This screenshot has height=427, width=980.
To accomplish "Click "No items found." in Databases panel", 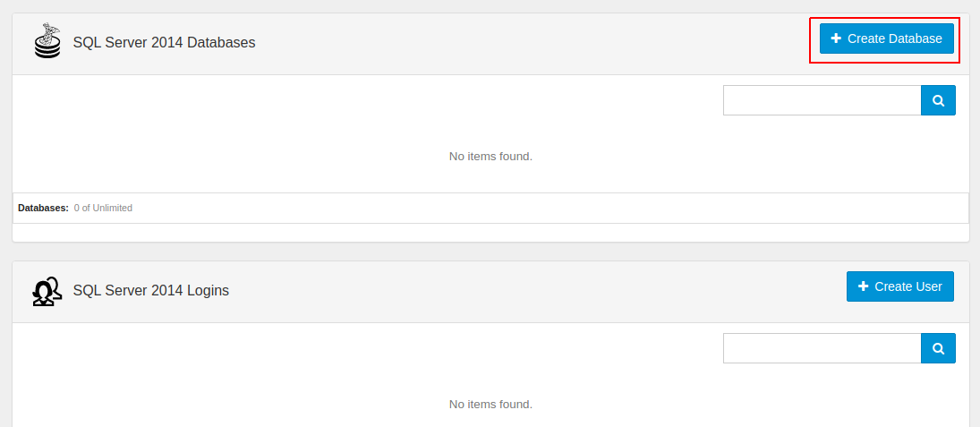I will [x=490, y=157].
